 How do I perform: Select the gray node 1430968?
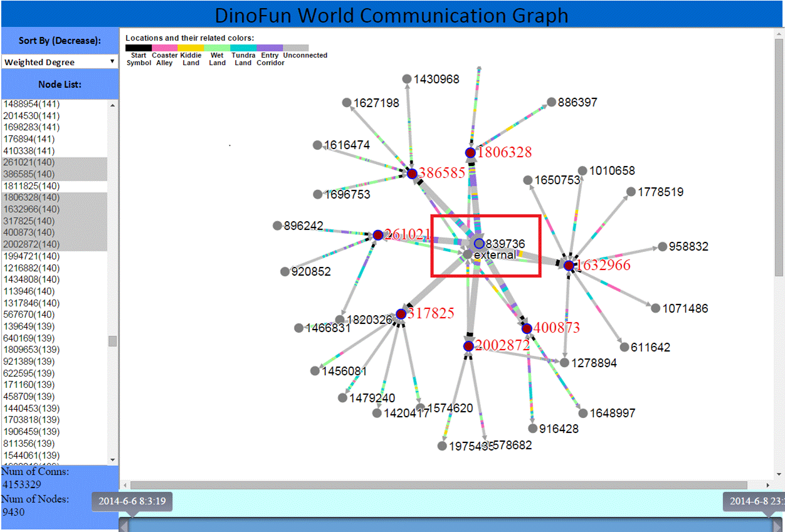coord(406,79)
